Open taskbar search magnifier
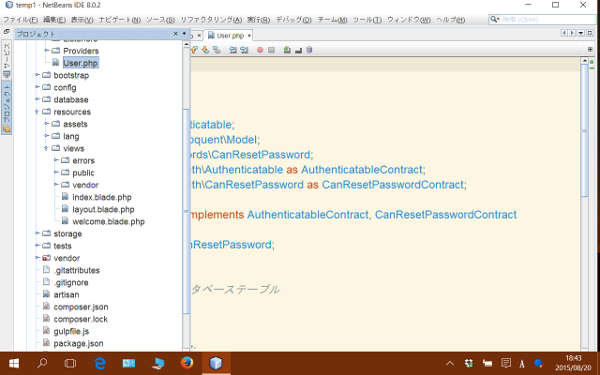 click(42, 363)
